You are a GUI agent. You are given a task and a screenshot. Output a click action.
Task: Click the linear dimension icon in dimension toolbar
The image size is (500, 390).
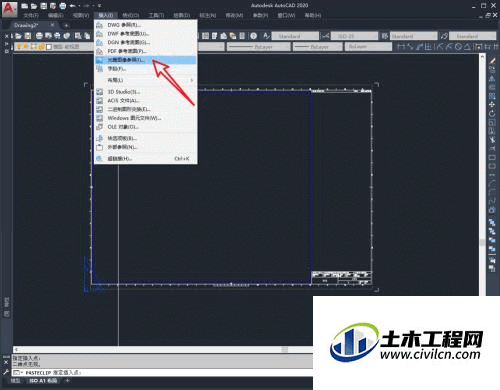click(x=401, y=47)
